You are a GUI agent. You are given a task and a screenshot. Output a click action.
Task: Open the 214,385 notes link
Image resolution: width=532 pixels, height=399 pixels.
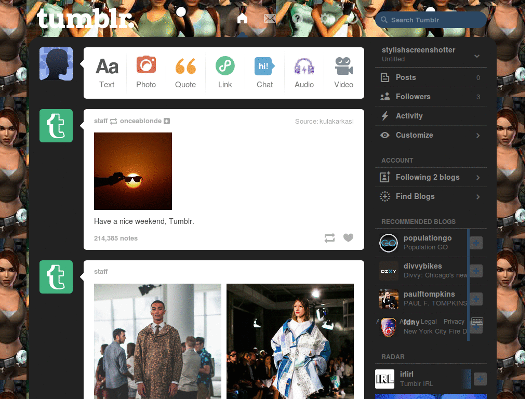tap(116, 238)
